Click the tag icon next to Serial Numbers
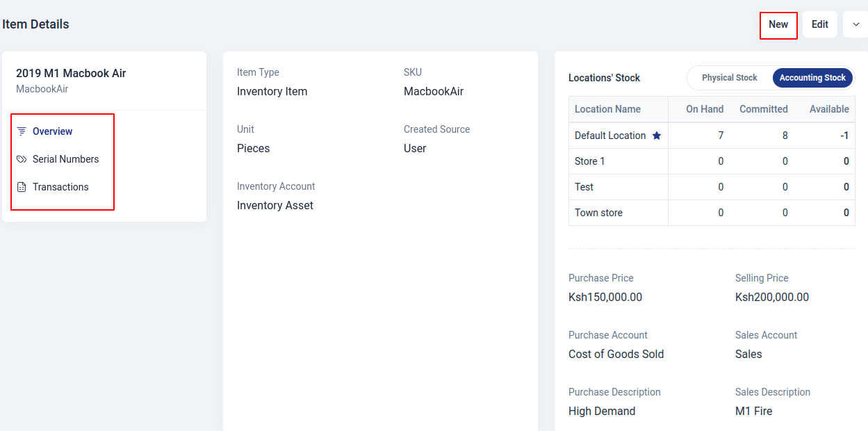The height and width of the screenshot is (431, 868). pyautogui.click(x=22, y=158)
